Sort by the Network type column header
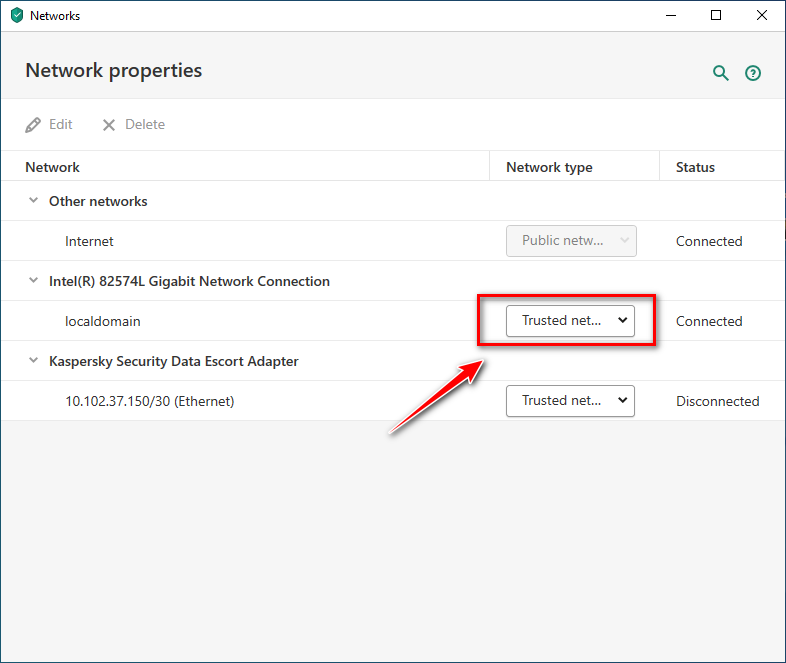This screenshot has height=663, width=786. point(549,167)
